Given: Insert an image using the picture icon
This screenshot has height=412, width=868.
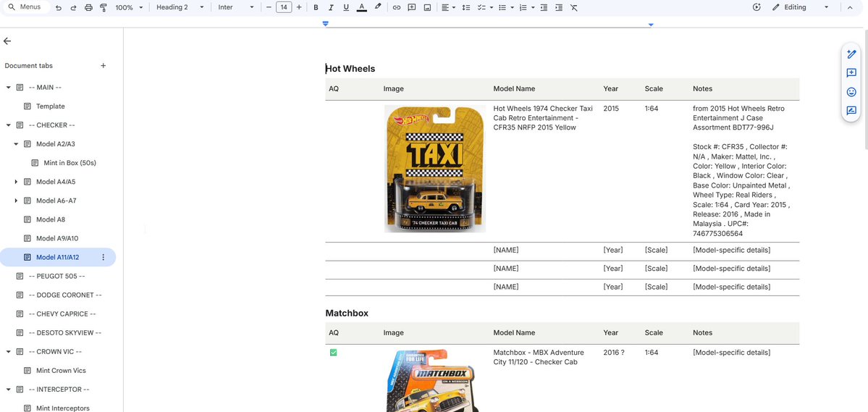Looking at the screenshot, I should (x=427, y=8).
